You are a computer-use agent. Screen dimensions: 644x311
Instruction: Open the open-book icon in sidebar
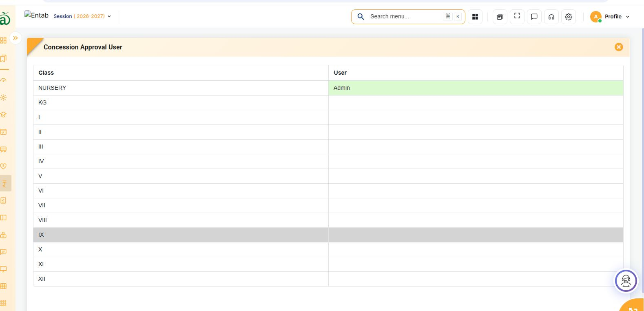click(x=4, y=218)
